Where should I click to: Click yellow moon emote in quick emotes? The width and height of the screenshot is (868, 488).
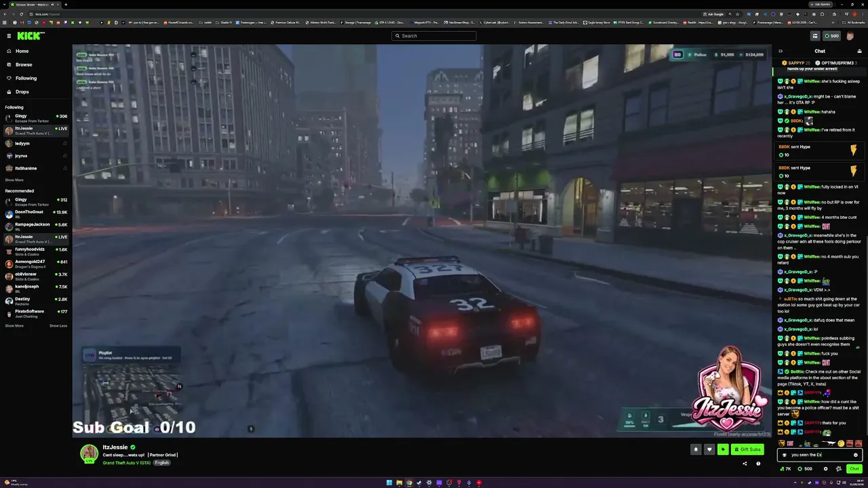click(841, 443)
